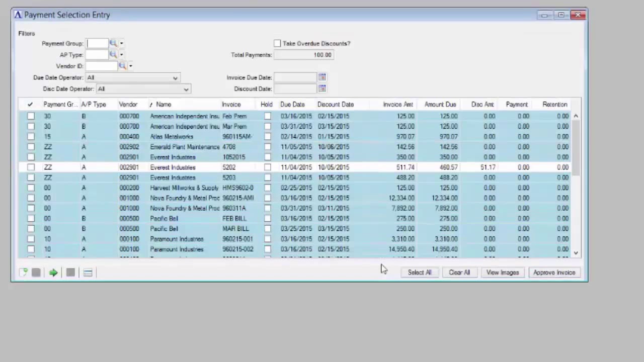This screenshot has width=644, height=362.
Task: Click the due date 02/14/2015
Action: point(296,137)
